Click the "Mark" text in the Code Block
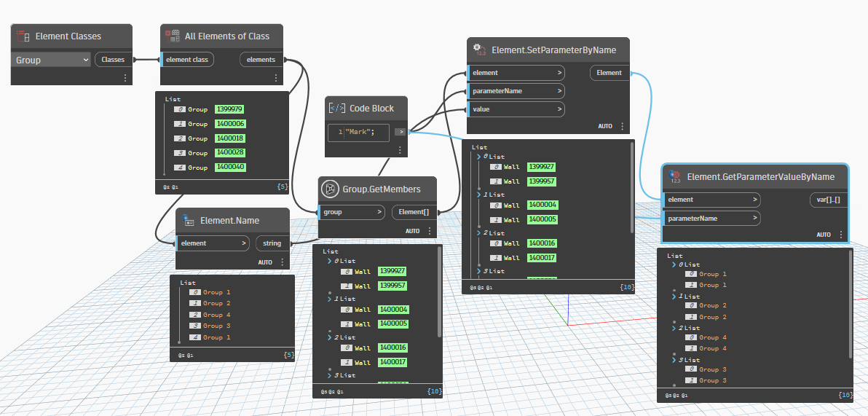Viewport: 868px width, 416px height. click(360, 132)
